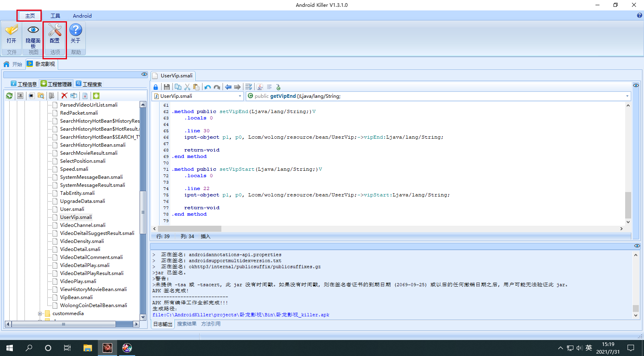644x356 pixels.
Task: Open the 工程信息 panel tab
Action: point(24,84)
